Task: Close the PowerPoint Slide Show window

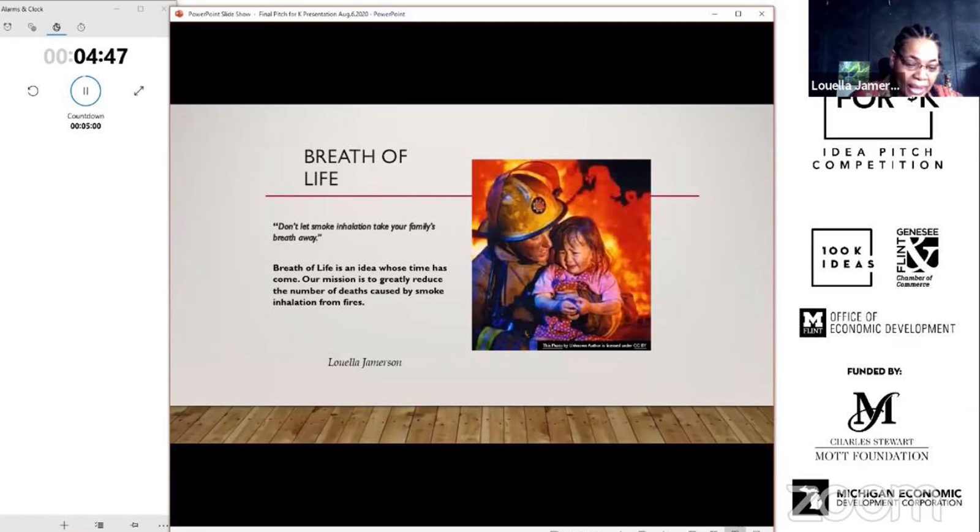Action: pyautogui.click(x=761, y=13)
